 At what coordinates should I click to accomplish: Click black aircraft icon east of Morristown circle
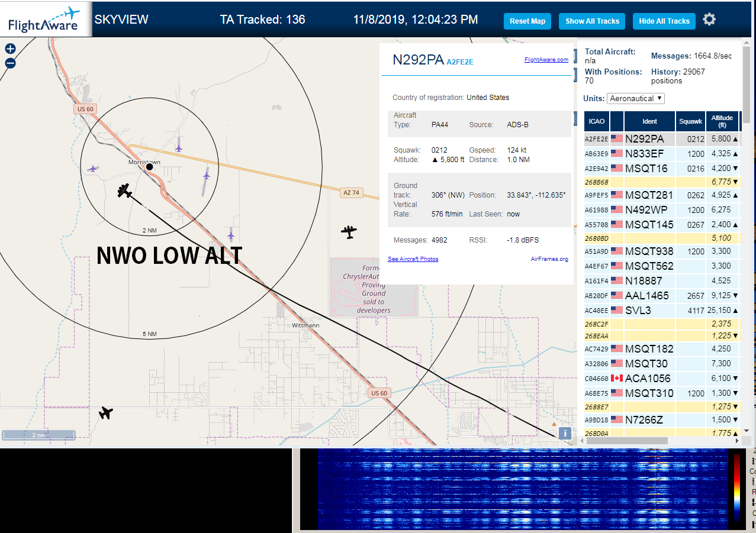[x=349, y=232]
